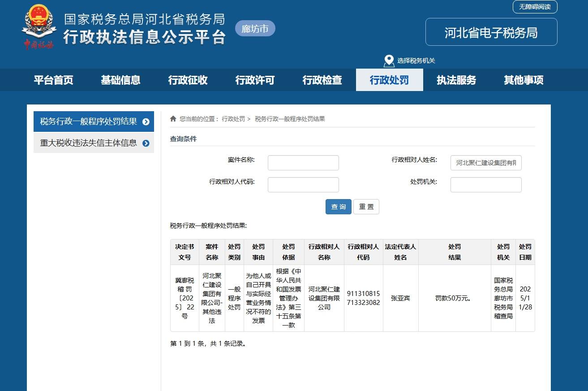
Task: Click arrow icon beside 重大税收违法失信主体信息
Action: tap(146, 143)
